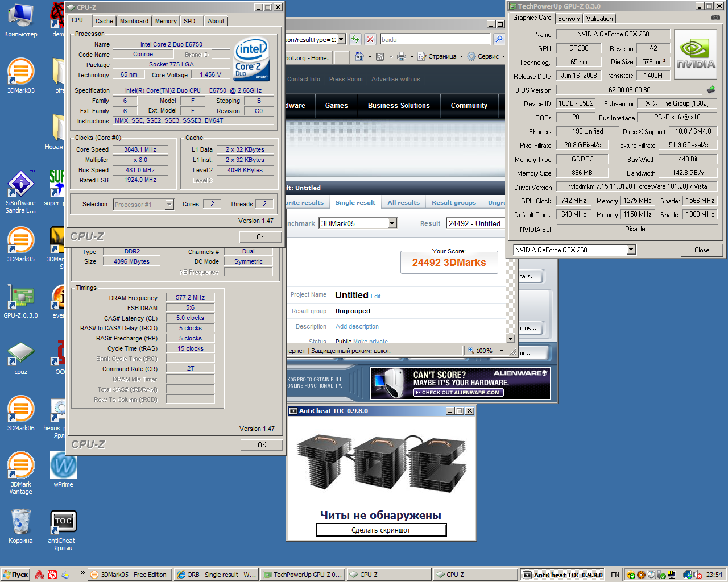
Task: Open the SiSoftware Sandra shortcut
Action: coord(20,192)
